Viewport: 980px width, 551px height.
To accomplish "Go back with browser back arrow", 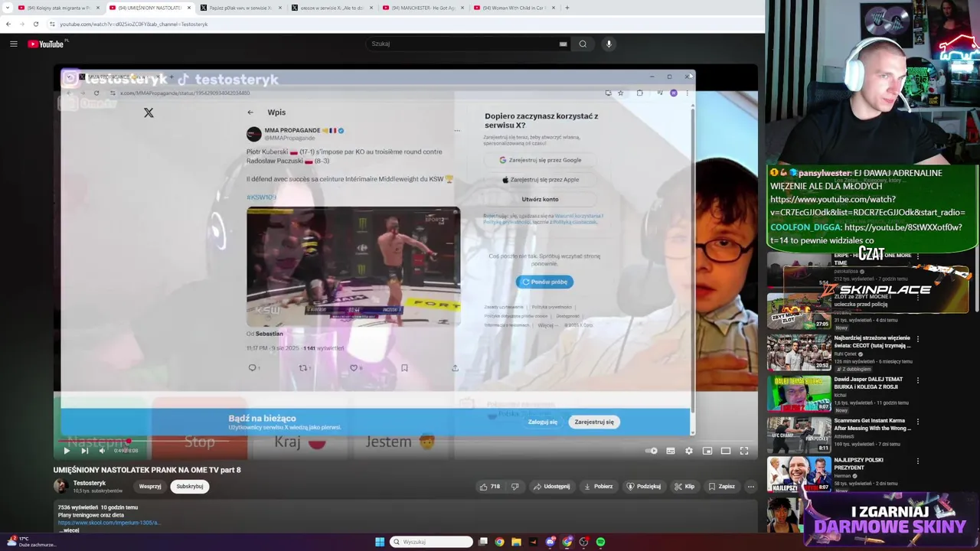I will 8,24.
